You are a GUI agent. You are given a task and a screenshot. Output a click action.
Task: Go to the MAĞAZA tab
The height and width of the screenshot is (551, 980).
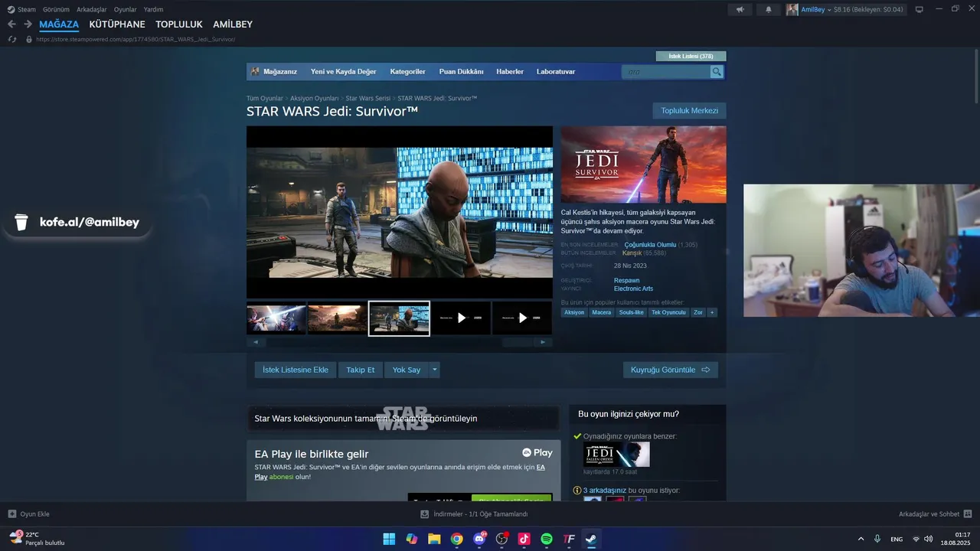click(59, 24)
